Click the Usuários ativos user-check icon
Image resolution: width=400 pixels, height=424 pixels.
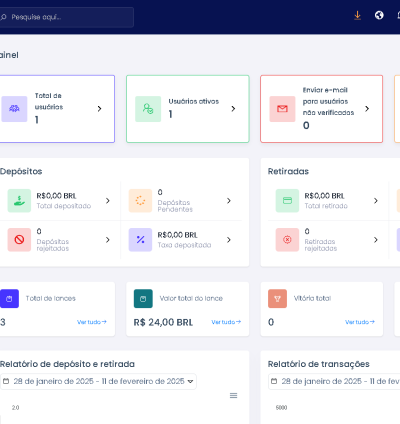(x=148, y=109)
